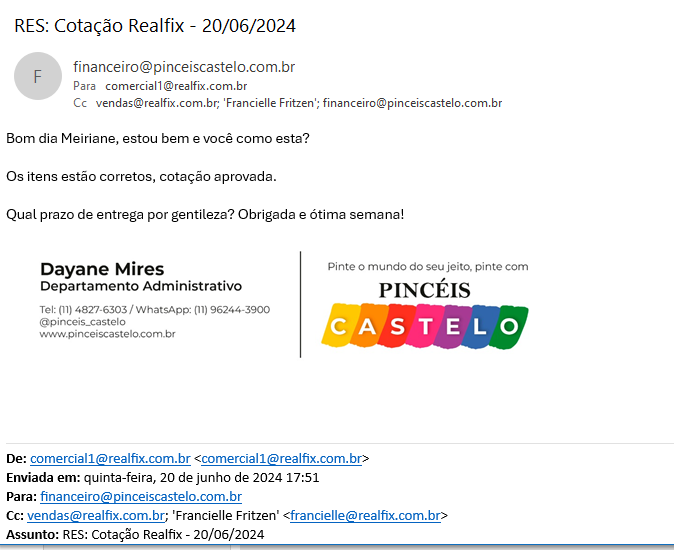Click the Tel and WhatsApp phone number line
The height and width of the screenshot is (550, 674).
tap(154, 310)
